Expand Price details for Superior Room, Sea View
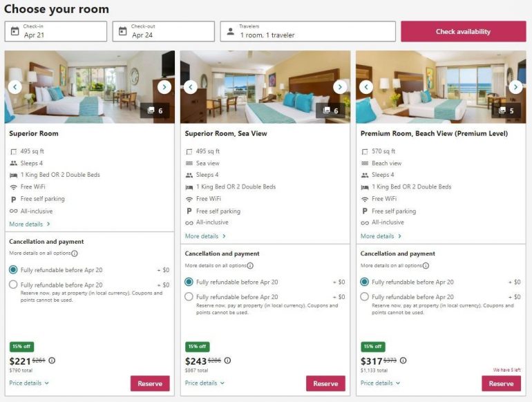 coord(205,383)
